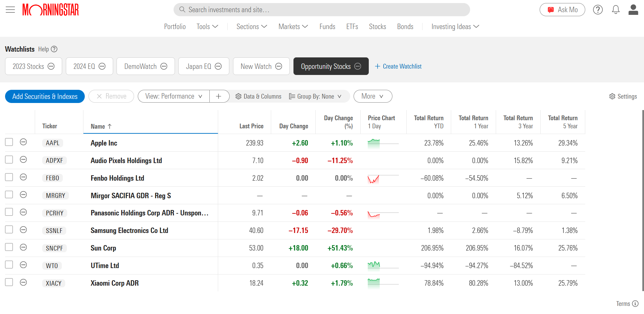Check the Xiaomi Corp ADR row checkbox
The width and height of the screenshot is (644, 314).
point(9,282)
